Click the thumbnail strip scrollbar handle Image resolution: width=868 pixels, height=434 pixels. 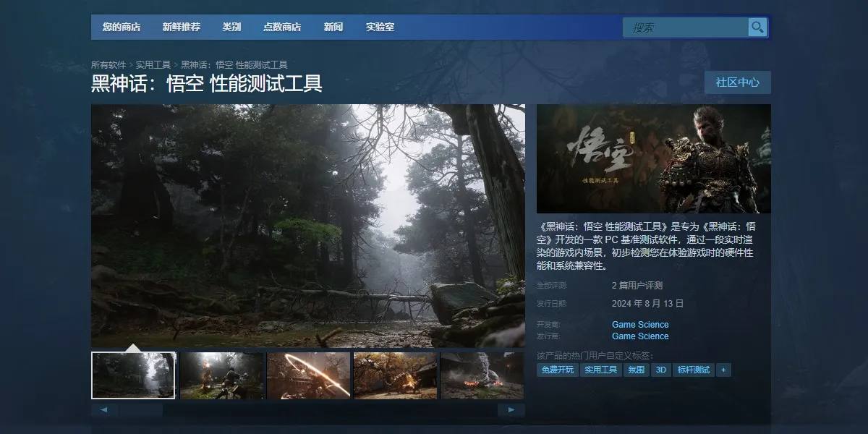point(141,410)
